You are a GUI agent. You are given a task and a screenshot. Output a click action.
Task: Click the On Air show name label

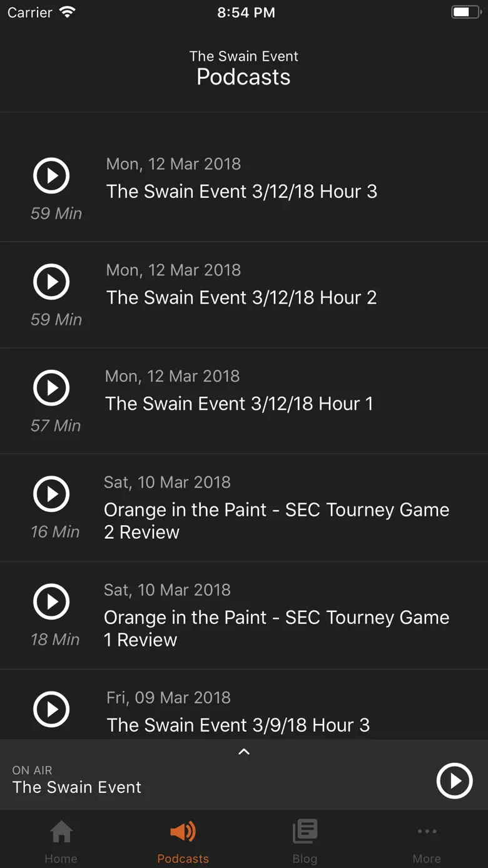77,787
